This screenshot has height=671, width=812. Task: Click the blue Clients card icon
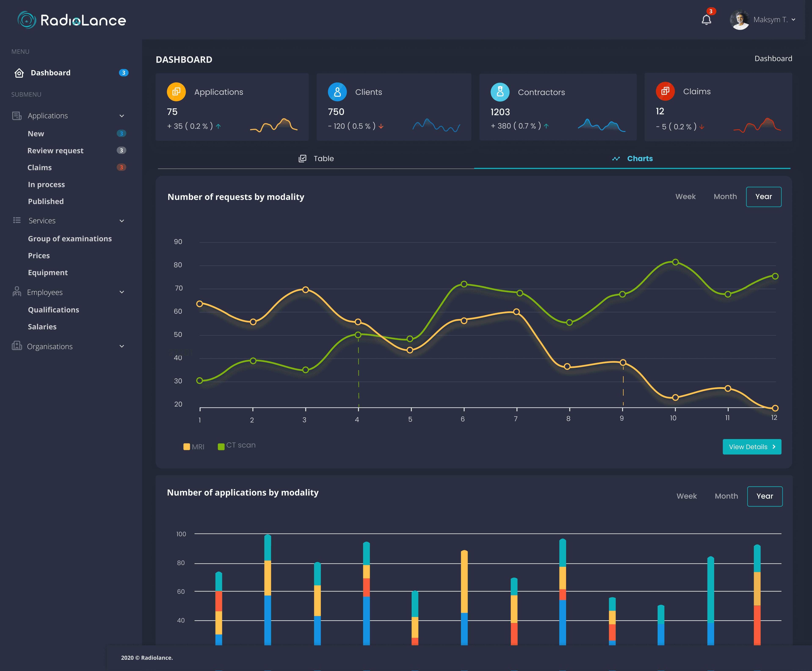point(337,91)
